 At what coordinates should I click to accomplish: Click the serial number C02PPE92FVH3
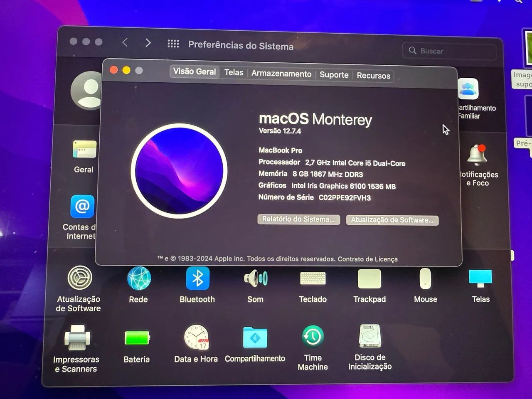point(345,198)
